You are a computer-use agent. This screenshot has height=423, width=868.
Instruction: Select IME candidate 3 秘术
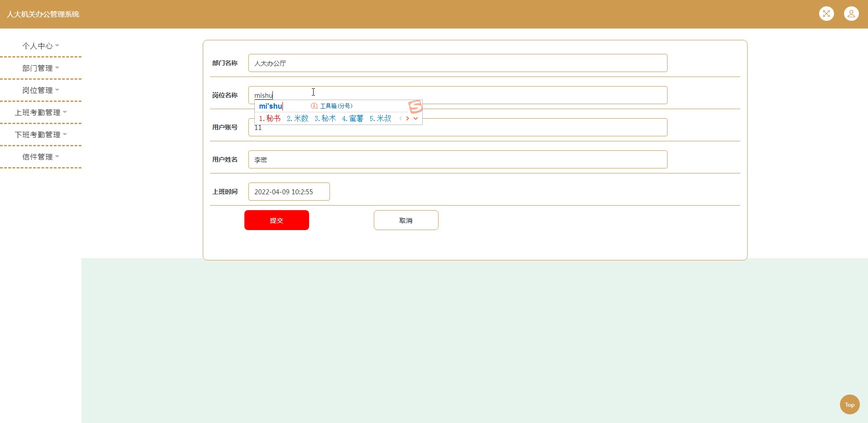325,119
